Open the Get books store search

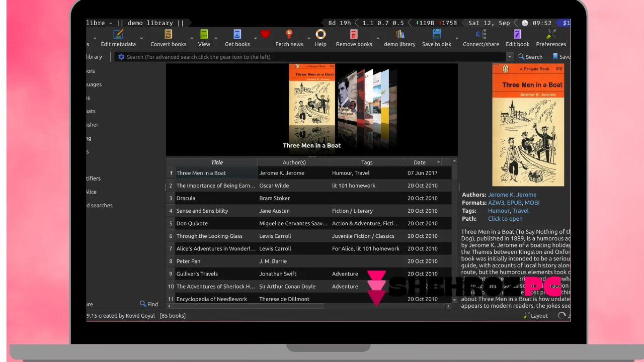click(x=237, y=38)
